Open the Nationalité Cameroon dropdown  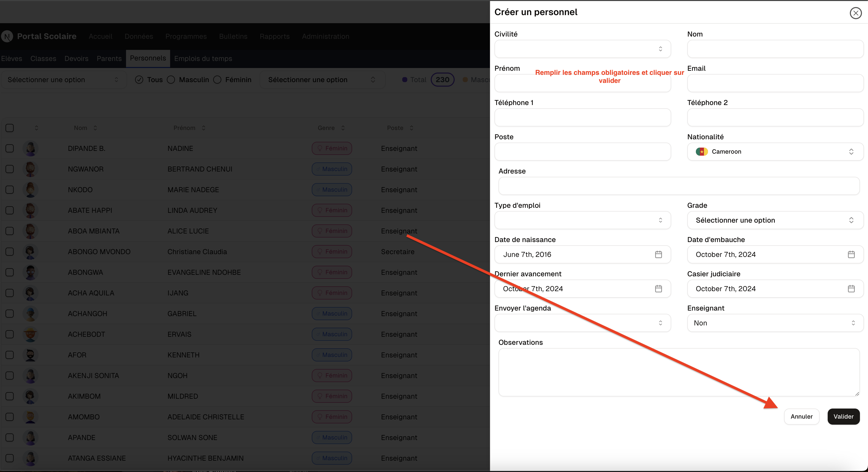[x=775, y=151]
